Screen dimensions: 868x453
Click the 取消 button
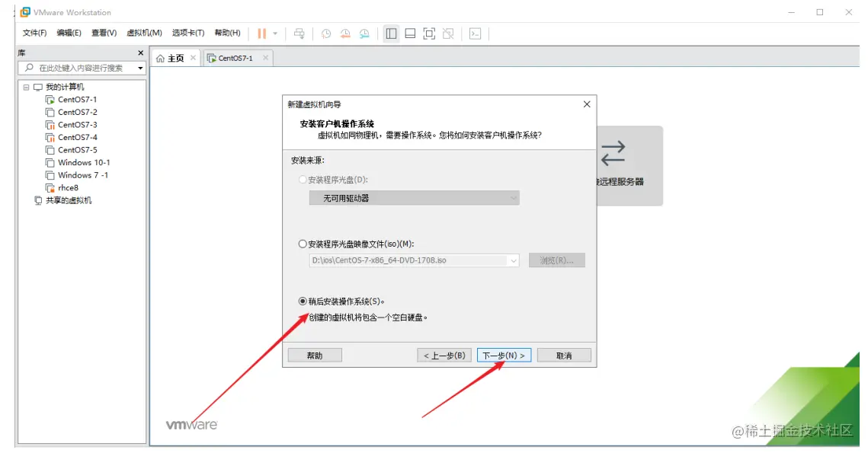pyautogui.click(x=564, y=356)
